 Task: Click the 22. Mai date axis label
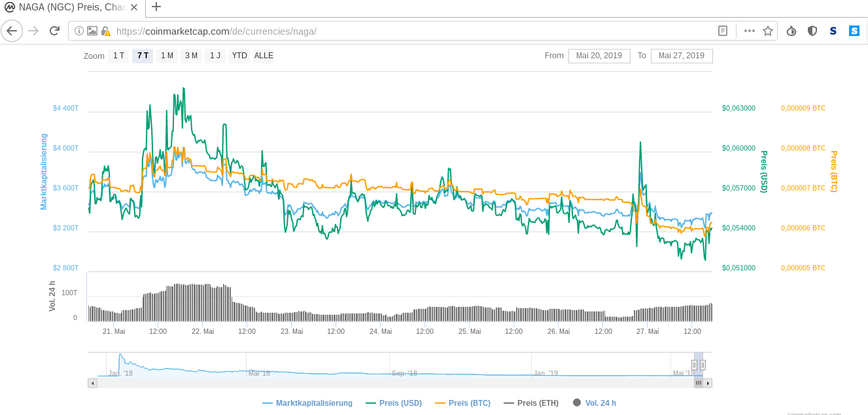point(203,331)
